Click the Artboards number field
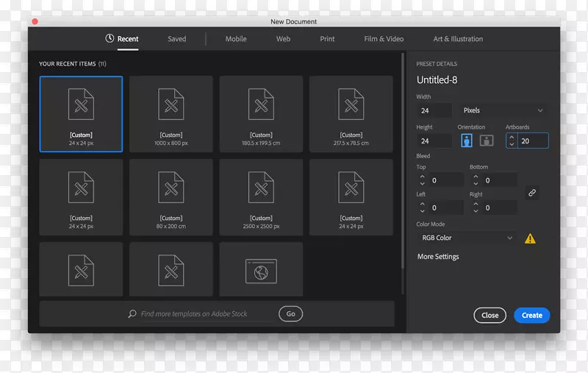Viewport: 588px width, 373px height. point(533,141)
